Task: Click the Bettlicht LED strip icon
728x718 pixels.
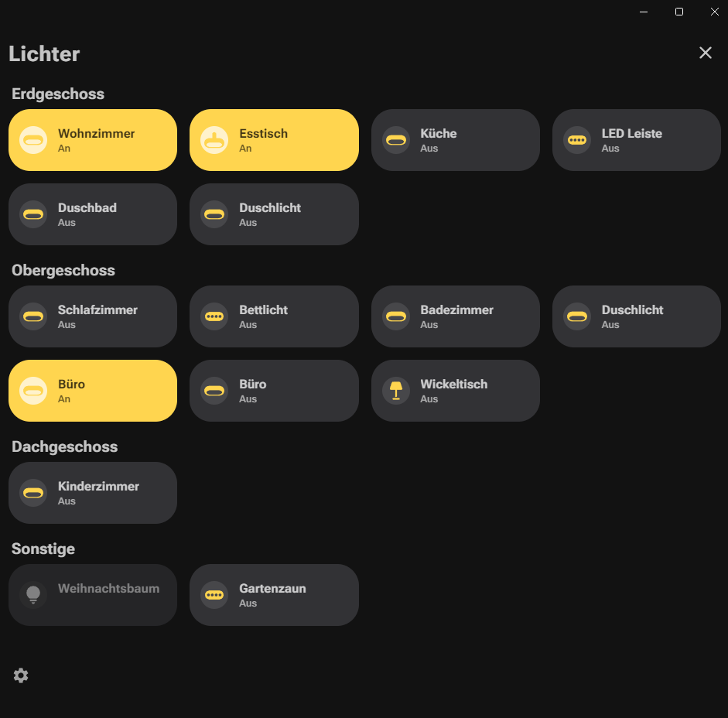Action: click(x=214, y=316)
